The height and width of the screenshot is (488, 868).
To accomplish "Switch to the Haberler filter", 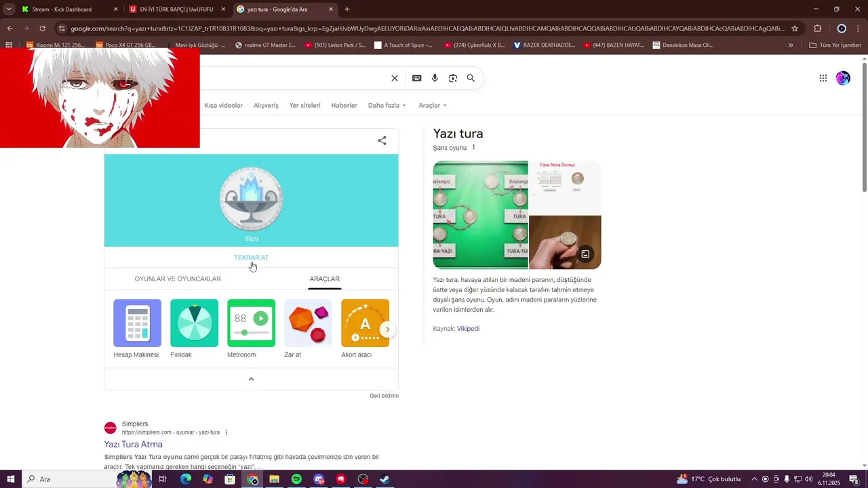I will [344, 105].
